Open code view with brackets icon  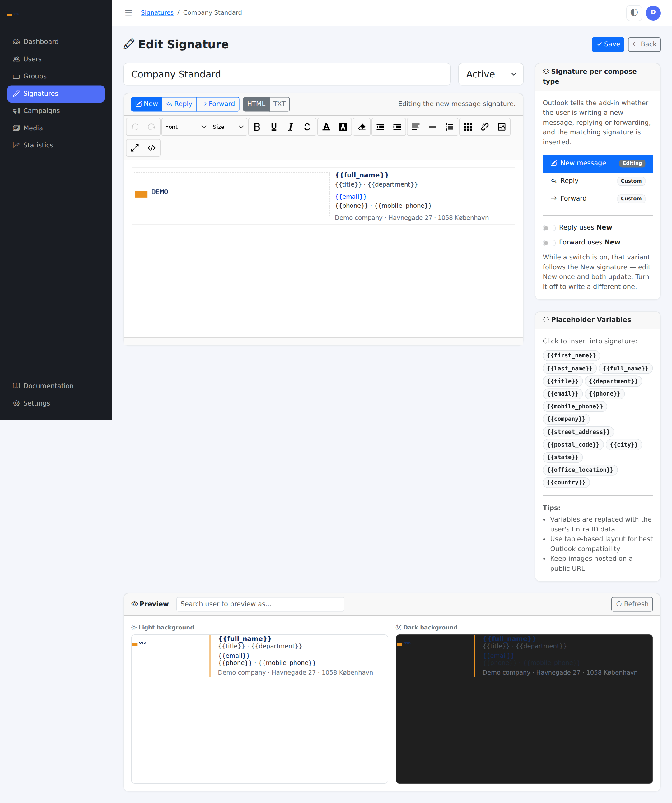coord(152,148)
